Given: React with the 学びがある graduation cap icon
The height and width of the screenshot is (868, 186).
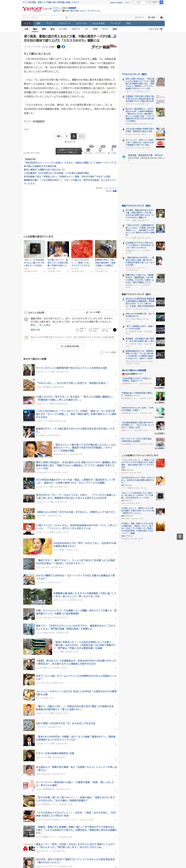Looking at the screenshot, I should pos(89,150).
